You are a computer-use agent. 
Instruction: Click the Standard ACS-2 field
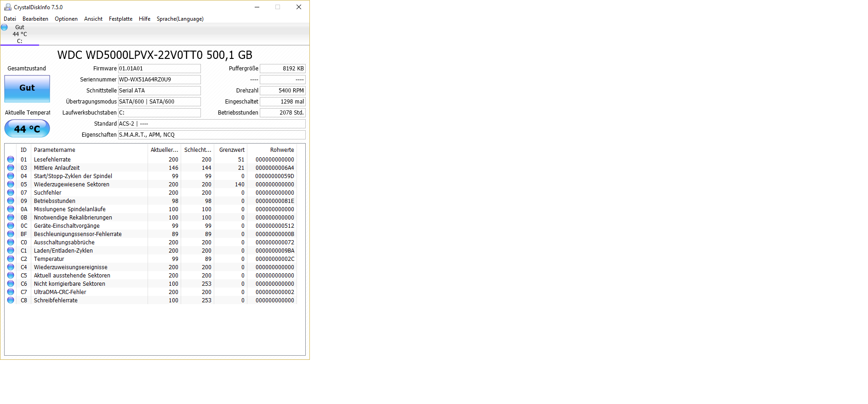(x=212, y=124)
